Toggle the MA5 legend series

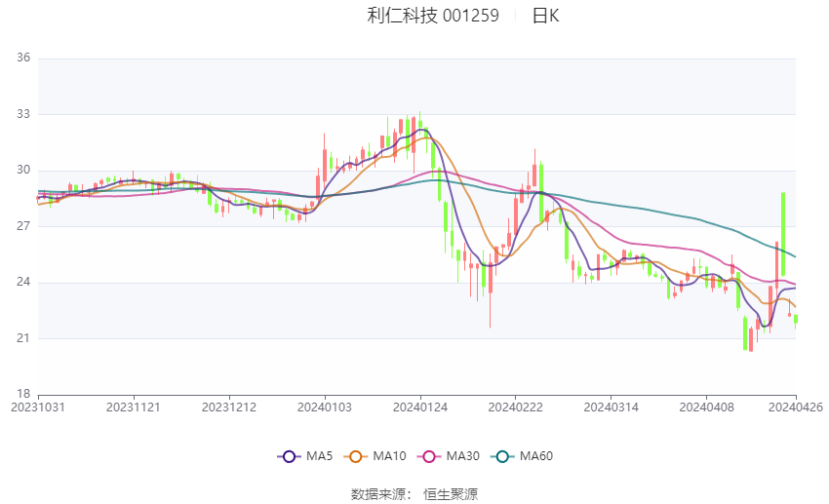coord(305,456)
